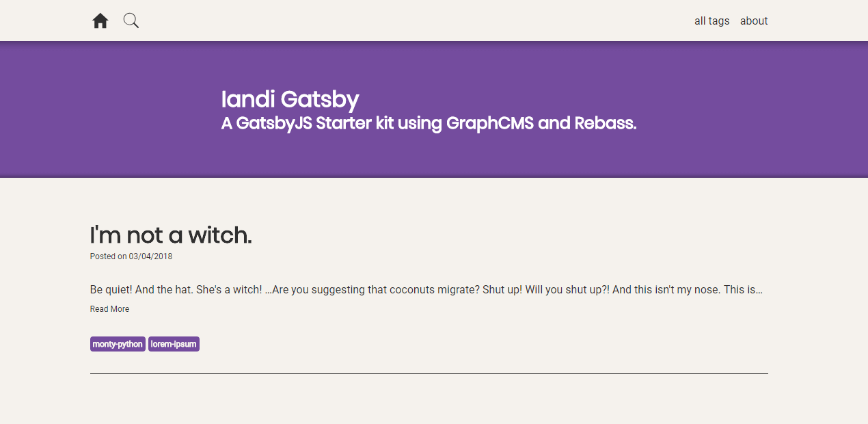Click "Be quiet!" at the excerpt start
The height and width of the screenshot is (424, 868).
(111, 290)
